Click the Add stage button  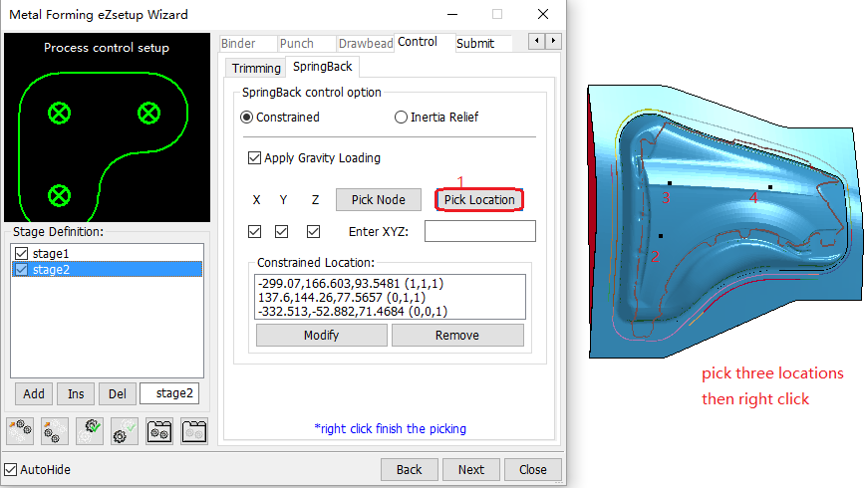point(34,394)
